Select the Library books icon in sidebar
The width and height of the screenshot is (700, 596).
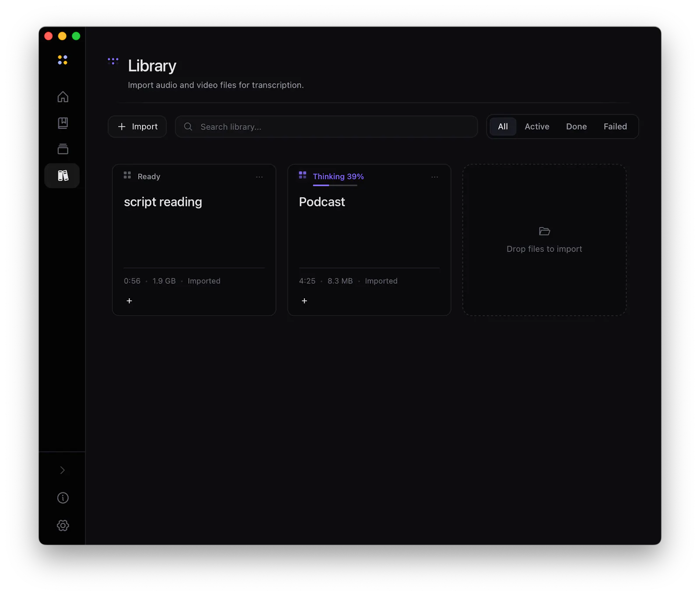63,176
